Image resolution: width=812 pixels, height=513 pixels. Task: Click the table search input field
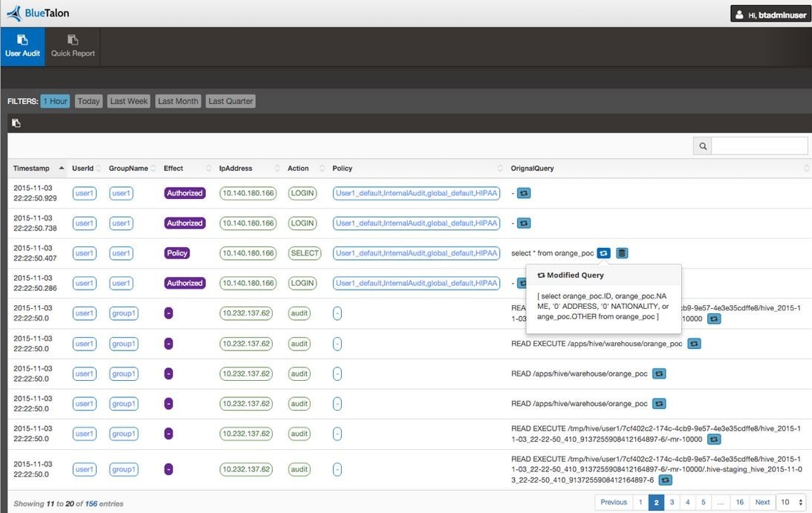tap(759, 146)
